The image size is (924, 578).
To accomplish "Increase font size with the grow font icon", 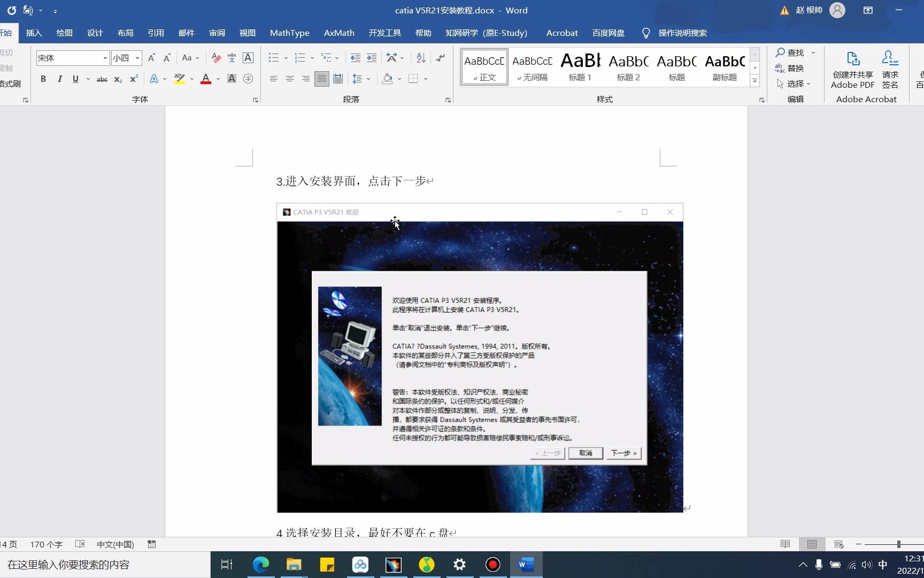I will click(x=151, y=58).
